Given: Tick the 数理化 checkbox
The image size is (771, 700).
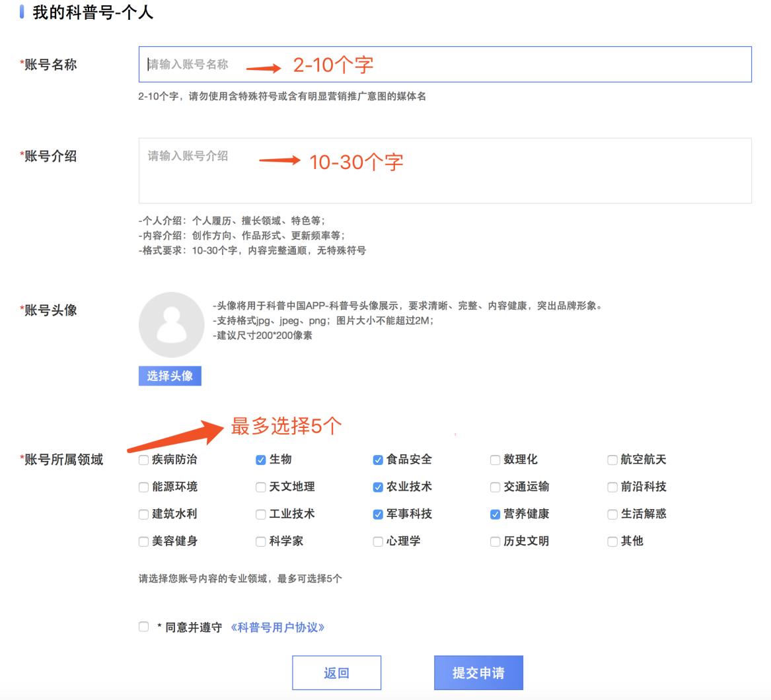Looking at the screenshot, I should pyautogui.click(x=495, y=460).
